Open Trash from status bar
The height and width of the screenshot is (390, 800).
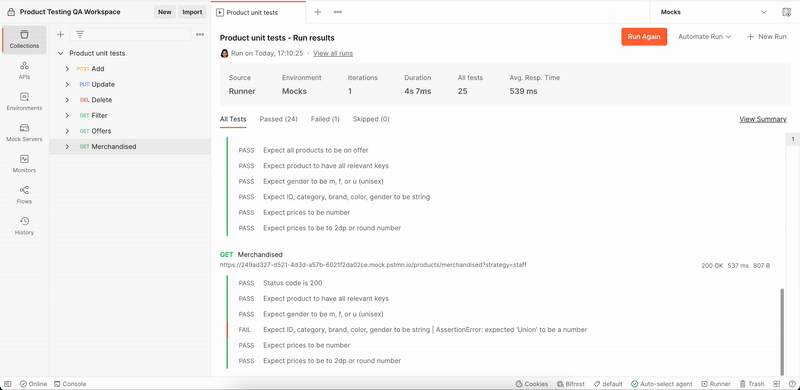[x=752, y=384]
